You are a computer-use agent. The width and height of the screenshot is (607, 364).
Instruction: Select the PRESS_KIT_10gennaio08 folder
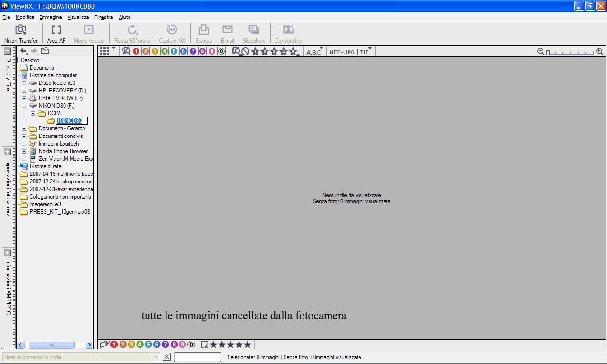[x=60, y=212]
